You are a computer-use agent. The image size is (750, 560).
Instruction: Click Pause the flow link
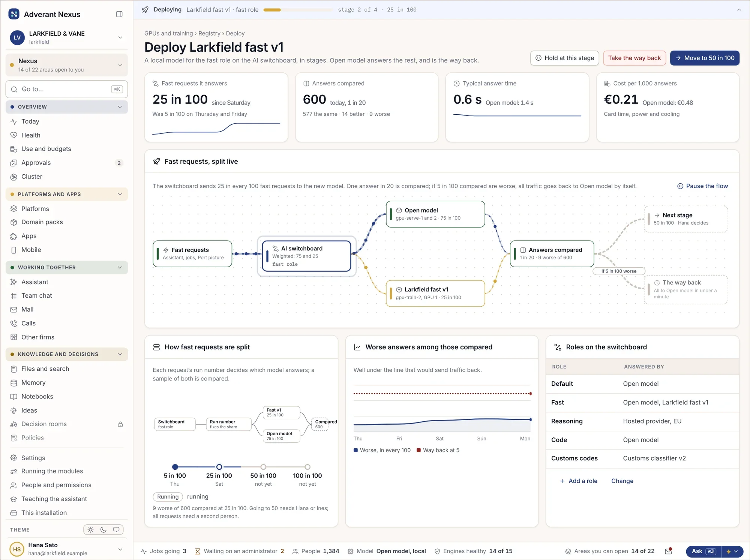tap(702, 186)
